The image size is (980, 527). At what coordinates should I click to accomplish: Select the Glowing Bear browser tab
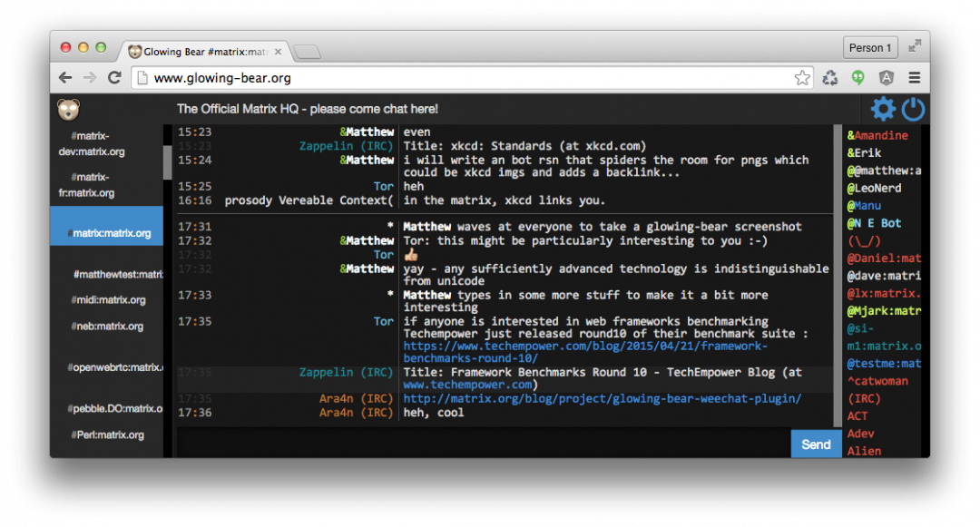(204, 52)
